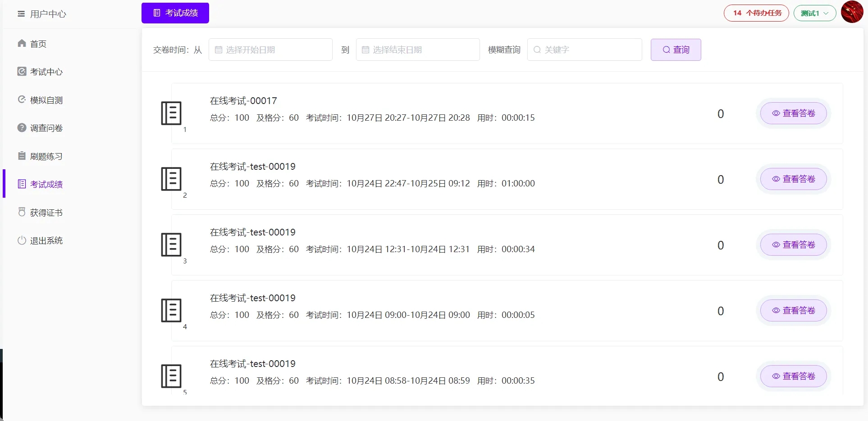Select 考试成绩 in the sidebar

[46, 184]
